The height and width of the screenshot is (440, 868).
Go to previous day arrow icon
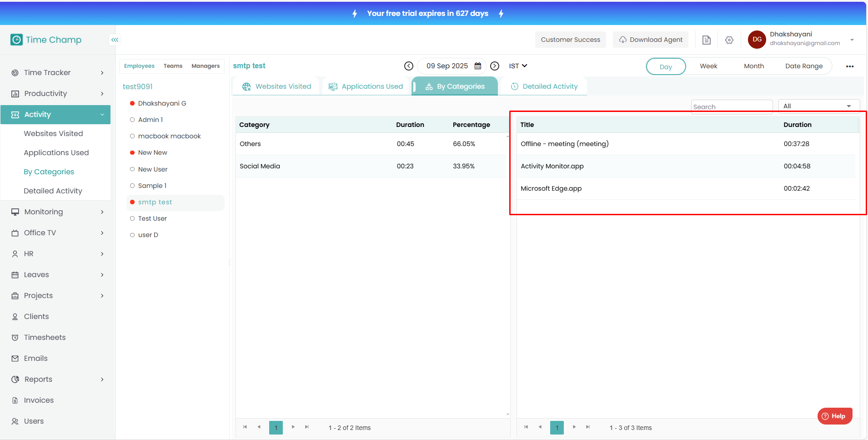409,66
